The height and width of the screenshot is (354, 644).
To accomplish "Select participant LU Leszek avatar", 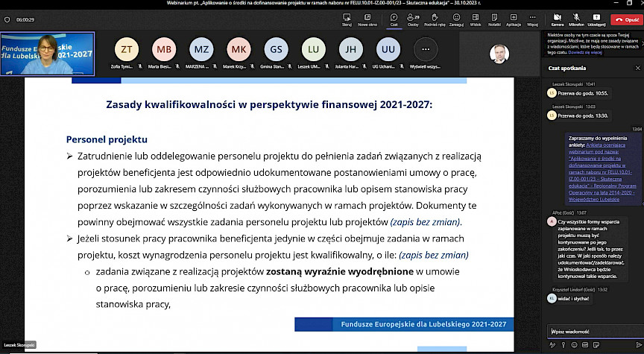I will point(313,50).
